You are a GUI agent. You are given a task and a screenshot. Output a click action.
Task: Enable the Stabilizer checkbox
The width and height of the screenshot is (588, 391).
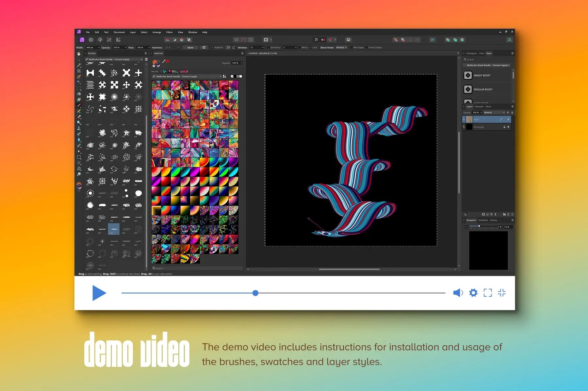[x=212, y=48]
